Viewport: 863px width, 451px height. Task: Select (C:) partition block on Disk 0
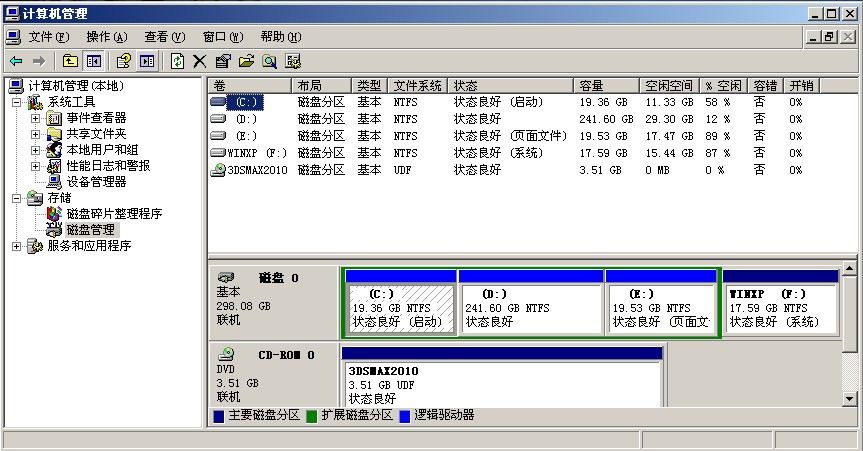401,303
